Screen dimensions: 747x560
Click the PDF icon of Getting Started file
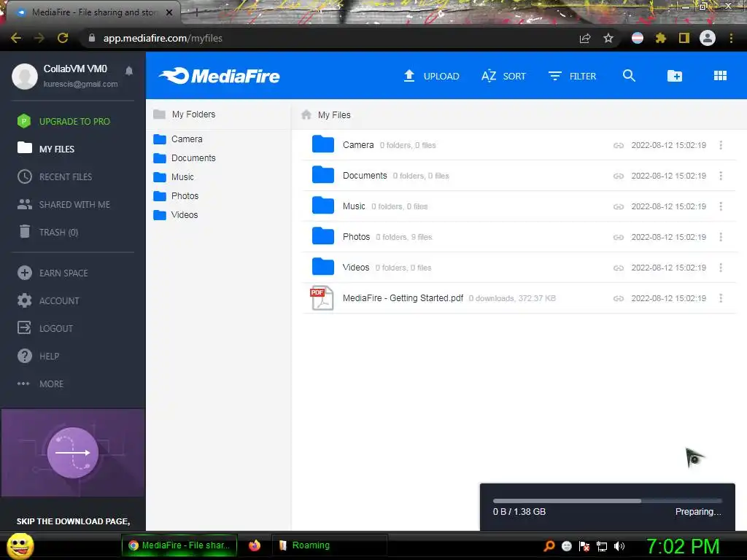click(322, 298)
